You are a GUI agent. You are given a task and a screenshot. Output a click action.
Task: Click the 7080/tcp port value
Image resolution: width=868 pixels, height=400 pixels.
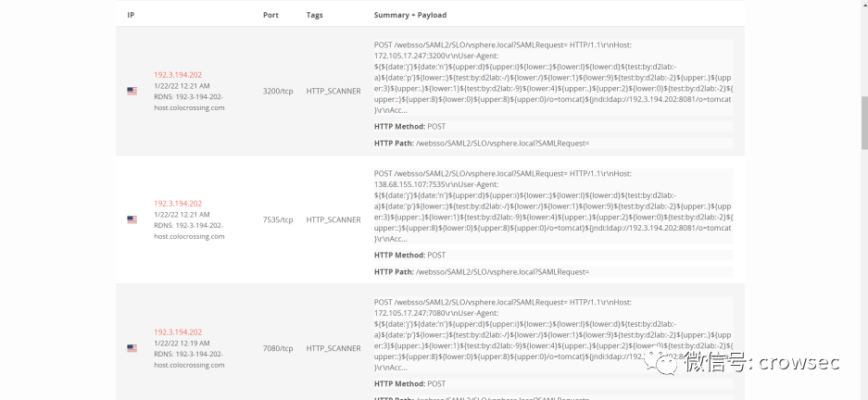[x=278, y=348]
